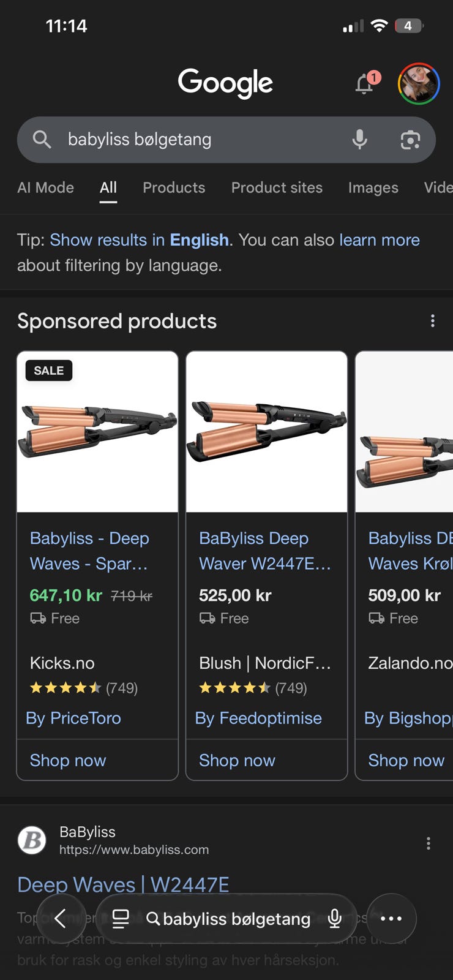Image resolution: width=453 pixels, height=980 pixels.
Task: Open the BaByliss result options three-dot menu
Action: 429,843
